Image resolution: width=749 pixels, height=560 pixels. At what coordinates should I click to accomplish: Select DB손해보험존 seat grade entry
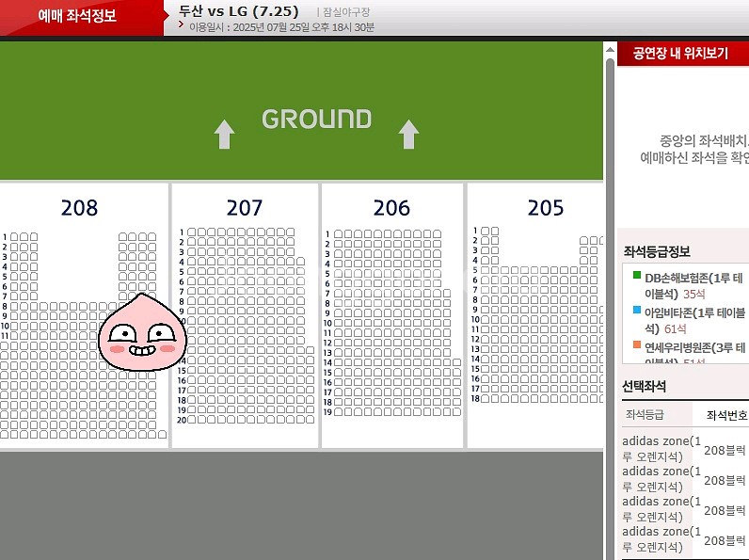pyautogui.click(x=693, y=286)
